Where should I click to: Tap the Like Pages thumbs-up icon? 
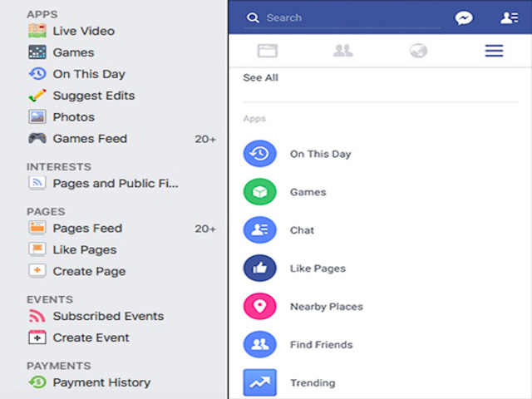(x=260, y=268)
